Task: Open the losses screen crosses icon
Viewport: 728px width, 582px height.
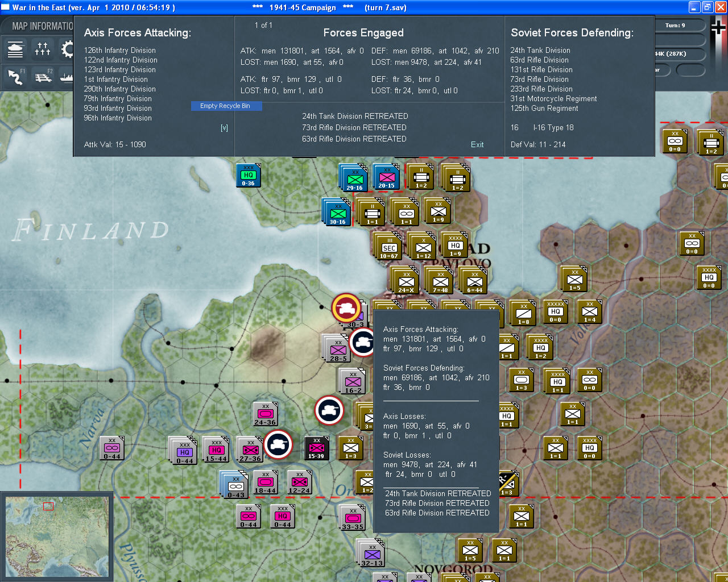Action: click(43, 49)
